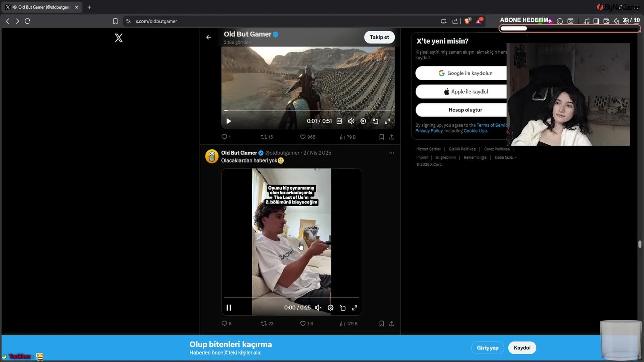This screenshot has height=362, width=644.
Task: Share the top video post
Action: pos(392,137)
